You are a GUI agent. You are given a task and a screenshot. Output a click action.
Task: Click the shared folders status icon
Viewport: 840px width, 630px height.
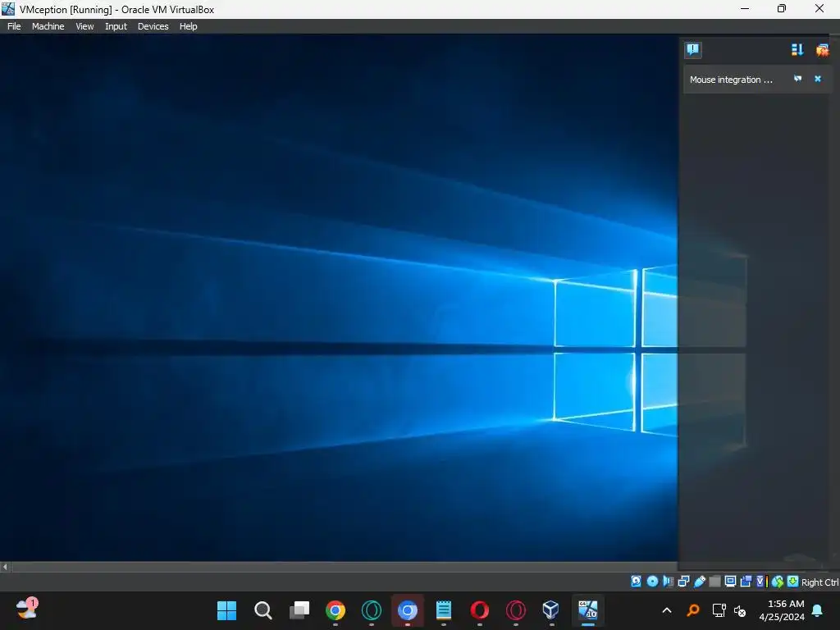click(x=714, y=582)
